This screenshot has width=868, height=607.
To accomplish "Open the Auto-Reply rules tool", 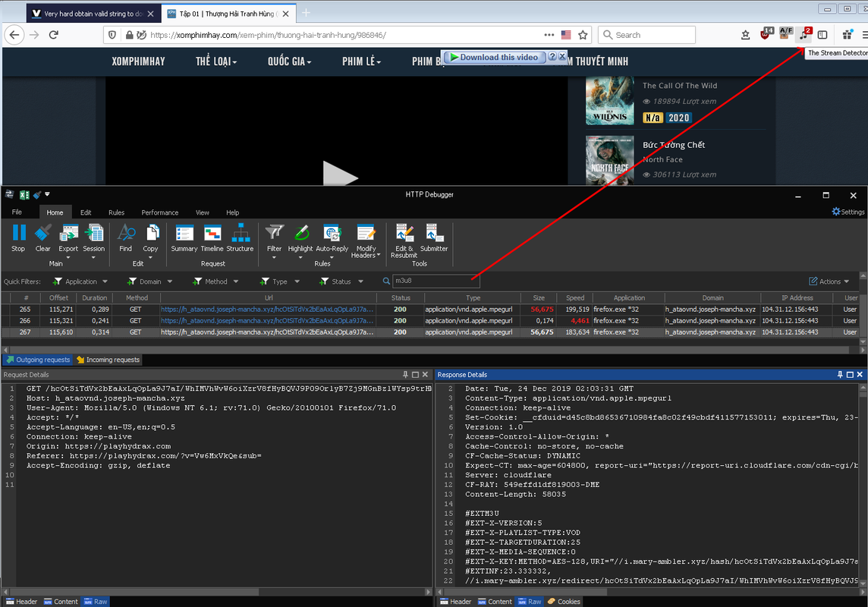I will pyautogui.click(x=332, y=241).
